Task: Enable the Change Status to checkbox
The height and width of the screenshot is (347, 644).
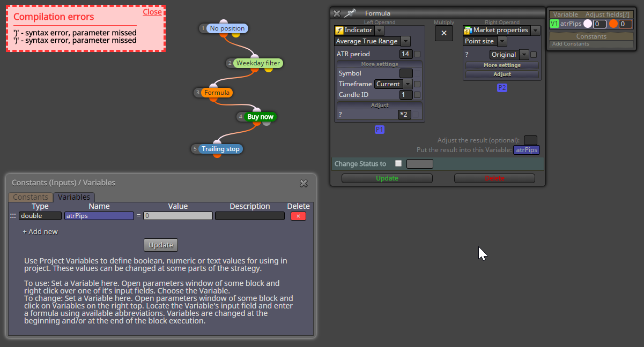Action: pos(398,163)
